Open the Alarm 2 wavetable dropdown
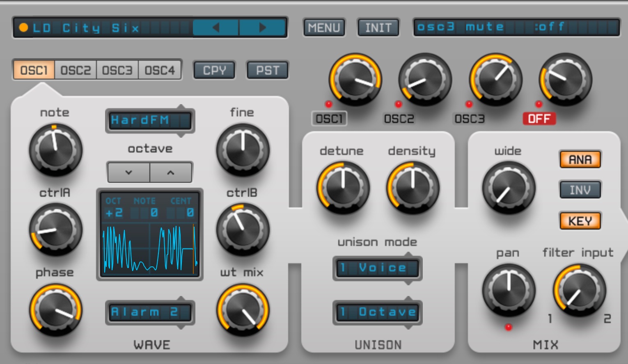 150,312
